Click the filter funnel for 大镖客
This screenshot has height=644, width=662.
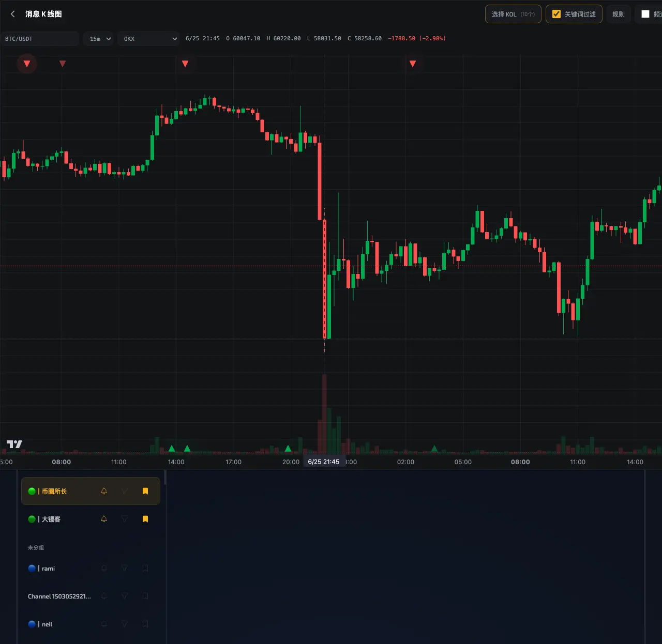[125, 519]
